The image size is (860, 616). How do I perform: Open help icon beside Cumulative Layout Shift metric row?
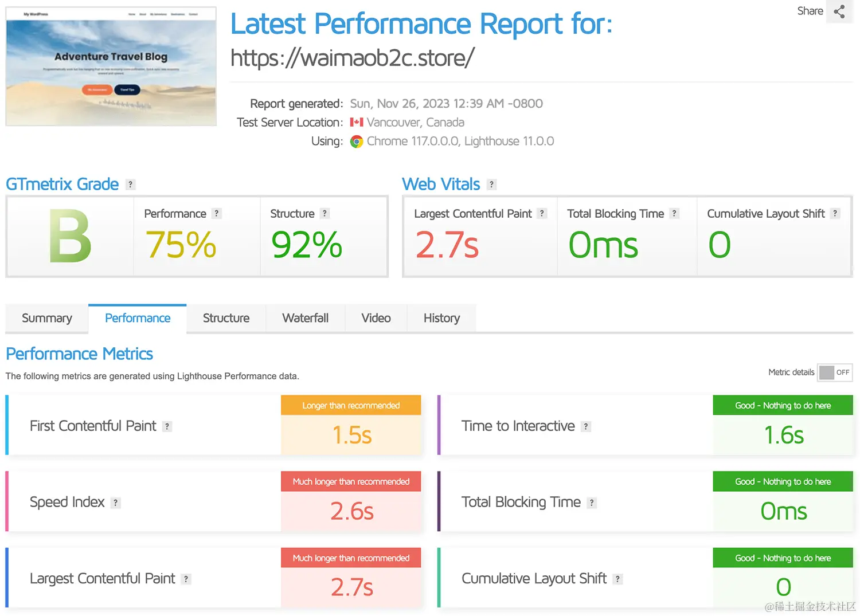click(x=617, y=579)
